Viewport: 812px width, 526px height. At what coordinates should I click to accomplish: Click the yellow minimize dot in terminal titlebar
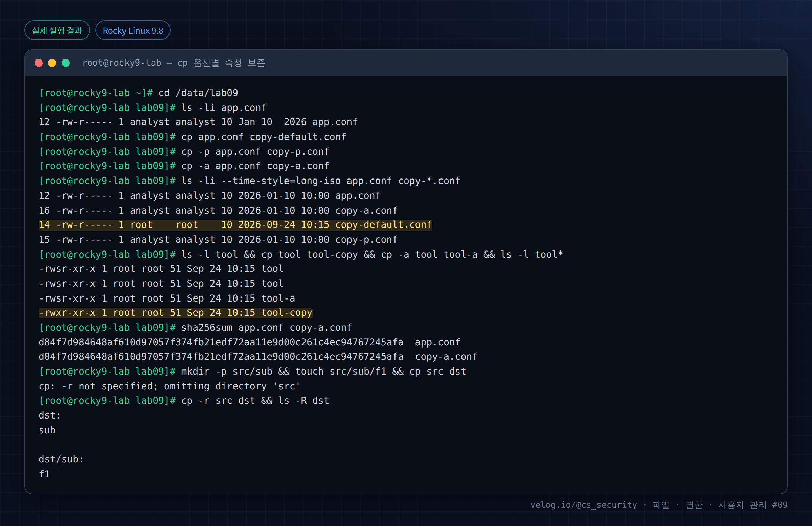pos(52,63)
